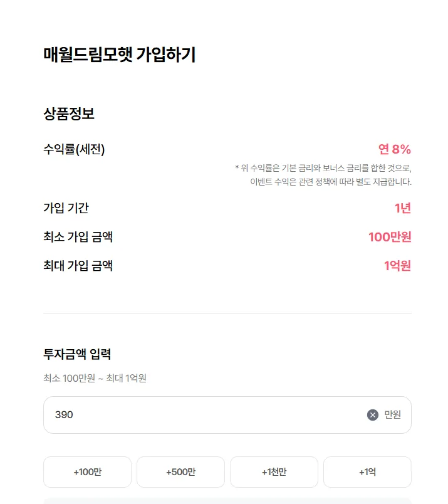
Task: Add 5 million with the +500만 button
Action: (x=180, y=472)
